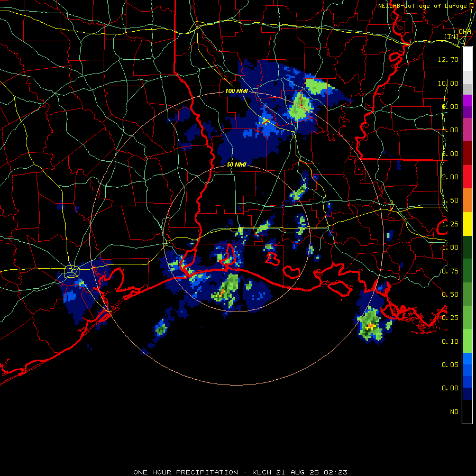Click the black ND swatch in legend
The image size is (476, 476).
tap(467, 411)
